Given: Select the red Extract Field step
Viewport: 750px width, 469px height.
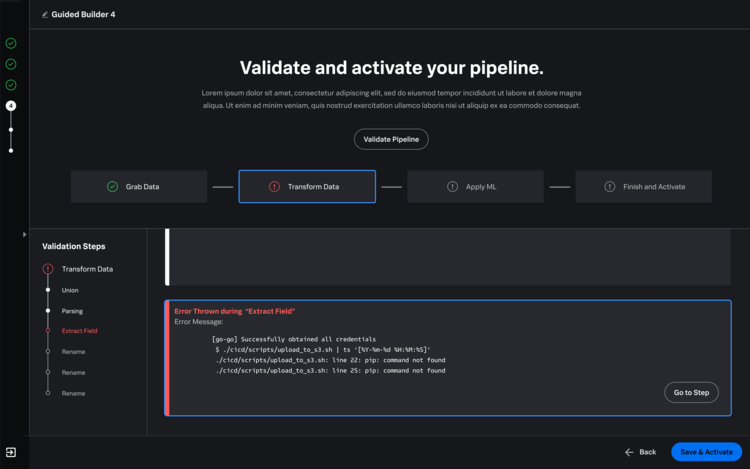Looking at the screenshot, I should coord(79,331).
